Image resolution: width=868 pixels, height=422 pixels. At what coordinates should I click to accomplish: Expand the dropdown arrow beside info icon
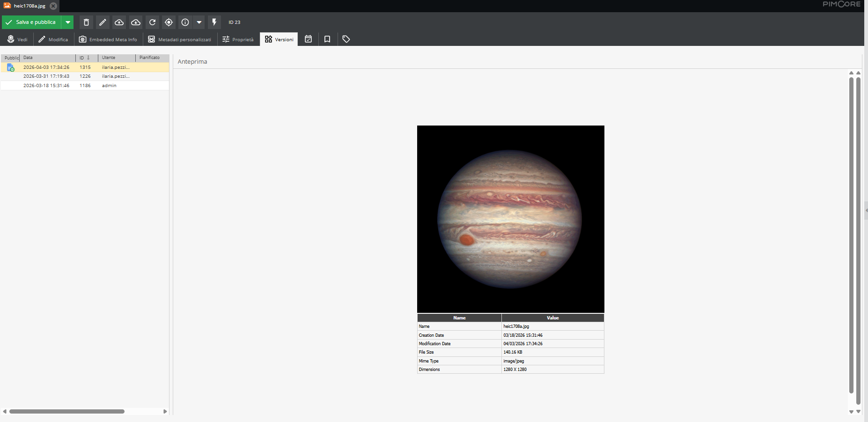[199, 22]
